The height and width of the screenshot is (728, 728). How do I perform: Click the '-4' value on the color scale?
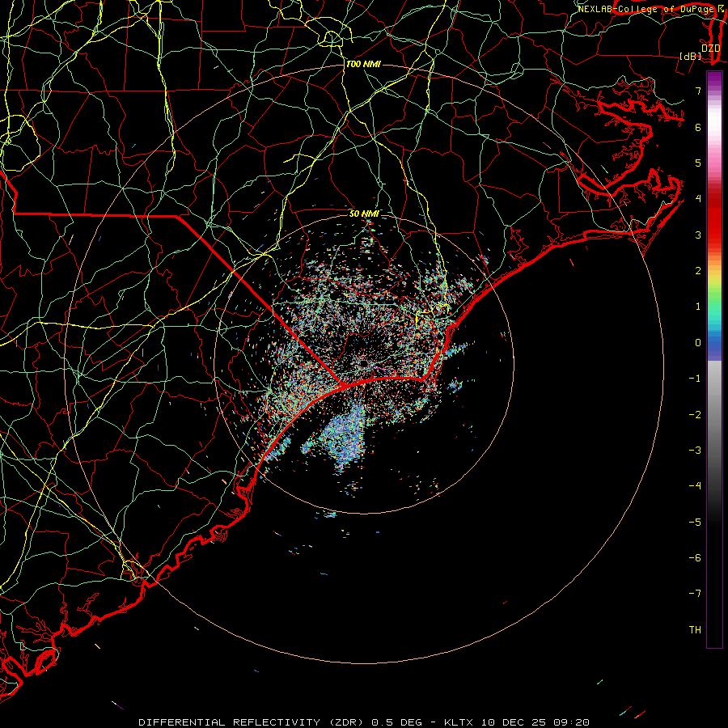695,486
